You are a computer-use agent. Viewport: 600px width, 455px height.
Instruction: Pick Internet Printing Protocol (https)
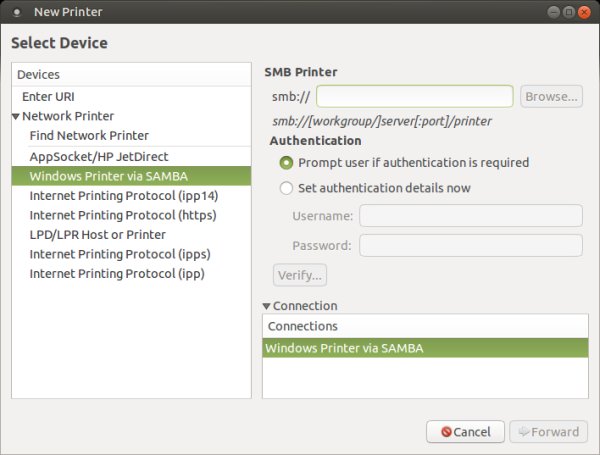click(131, 215)
